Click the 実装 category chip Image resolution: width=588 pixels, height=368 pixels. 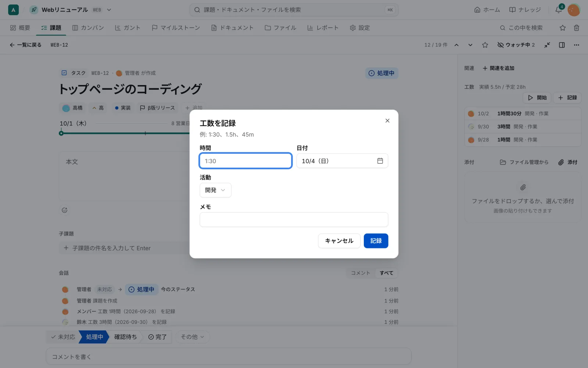(122, 108)
